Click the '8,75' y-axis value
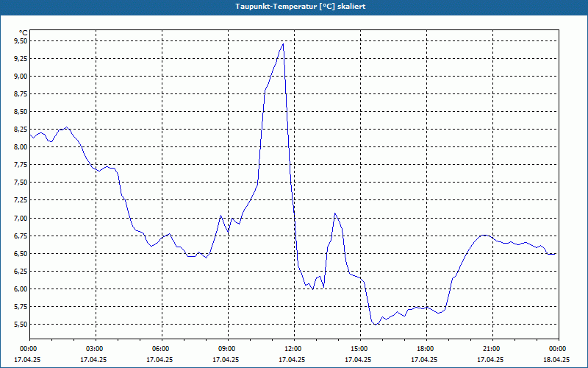This screenshot has height=368, width=588. (x=21, y=94)
